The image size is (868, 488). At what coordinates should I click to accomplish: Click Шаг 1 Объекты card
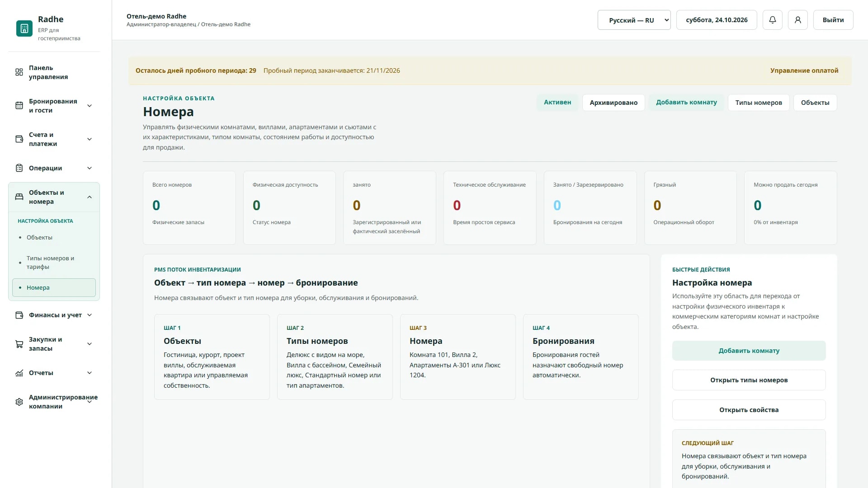(212, 357)
